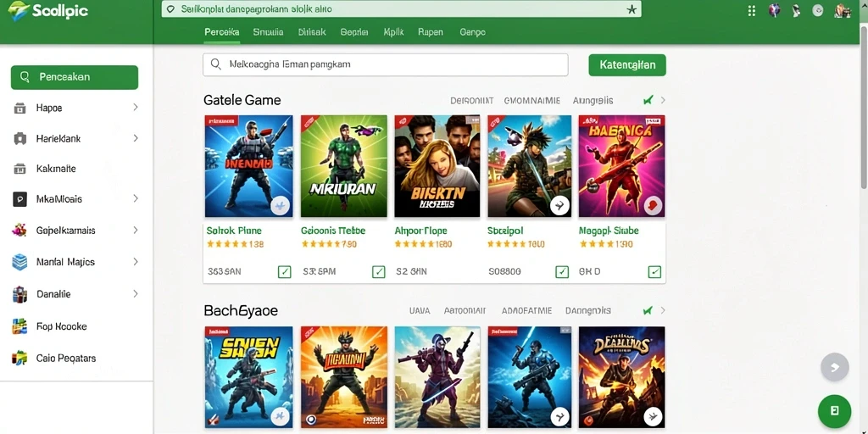
Task: Expand the Gepelkamais sidebar chevron
Action: coord(136,230)
